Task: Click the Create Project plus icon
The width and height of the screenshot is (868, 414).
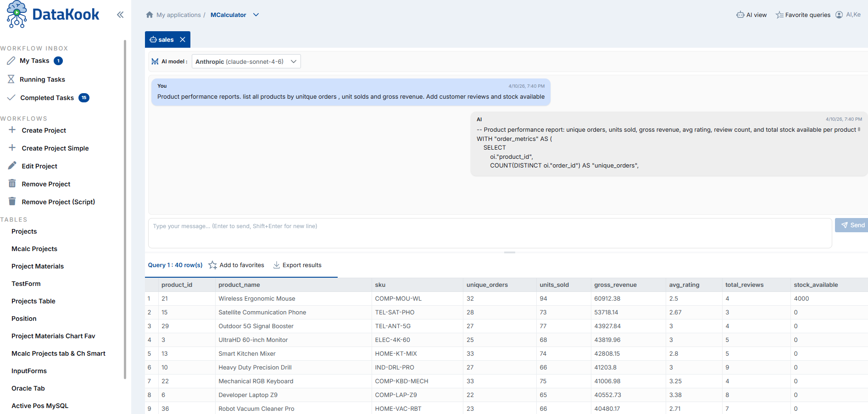Action: click(x=11, y=130)
